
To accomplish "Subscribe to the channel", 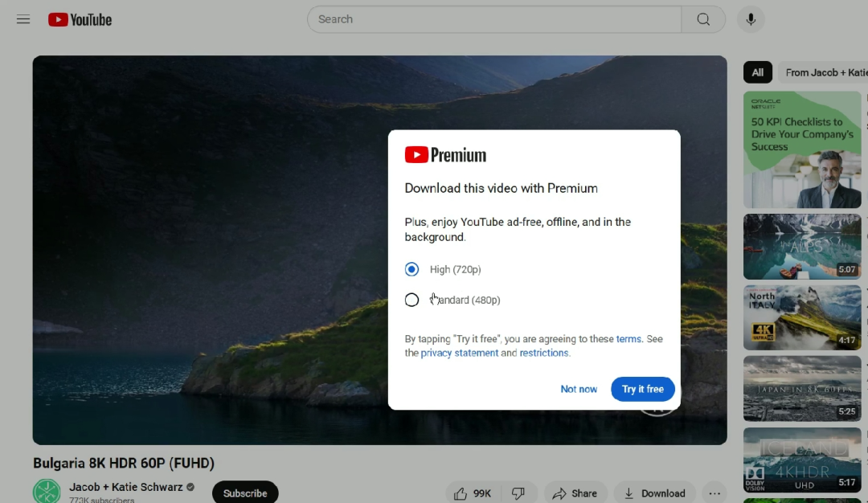I will coord(245,493).
